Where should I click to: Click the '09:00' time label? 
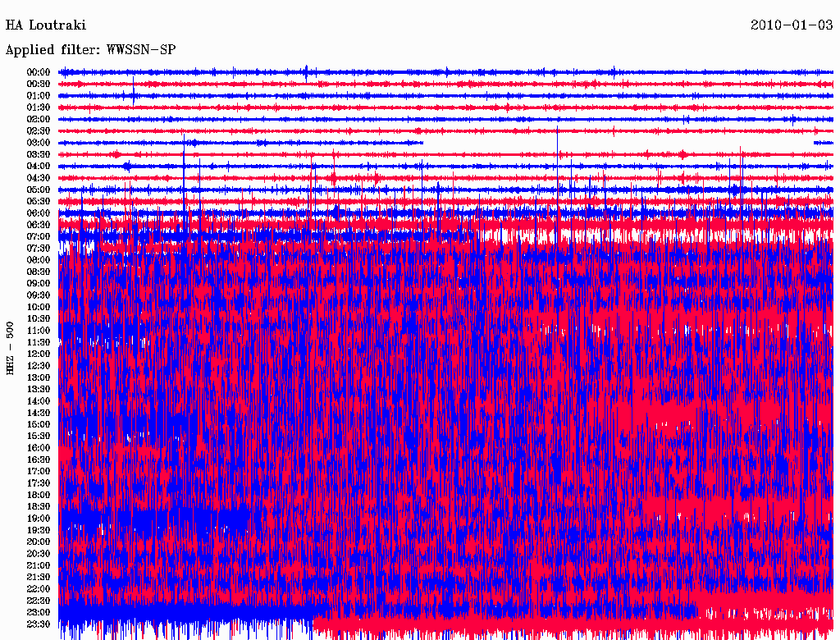39,284
